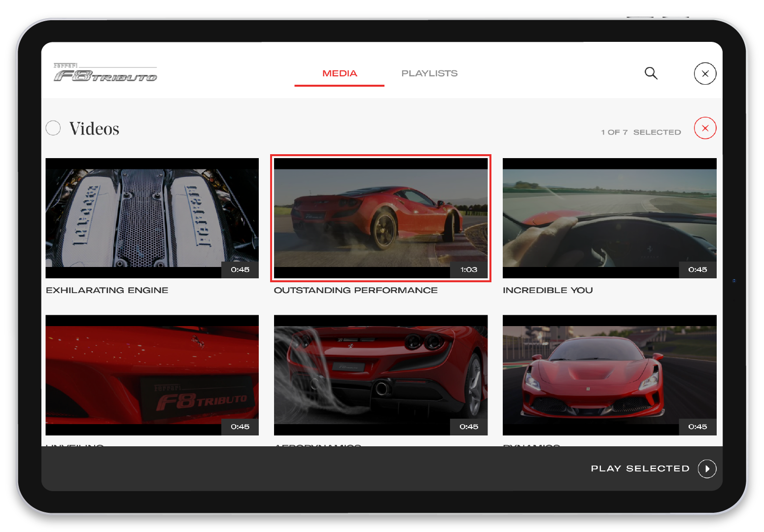This screenshot has height=532, width=764.
Task: Toggle the select-all Videos radio circle
Action: tap(53, 128)
